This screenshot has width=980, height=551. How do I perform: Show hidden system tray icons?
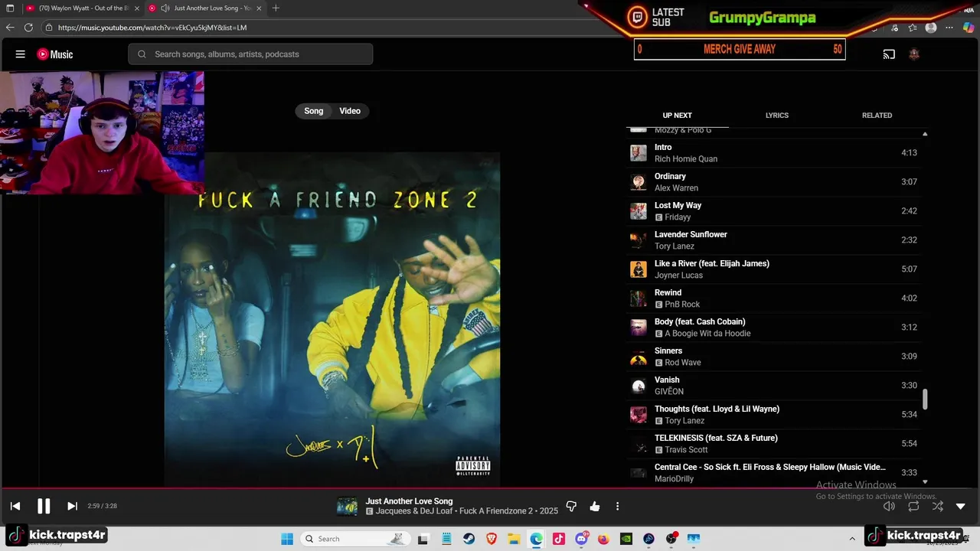pyautogui.click(x=852, y=539)
